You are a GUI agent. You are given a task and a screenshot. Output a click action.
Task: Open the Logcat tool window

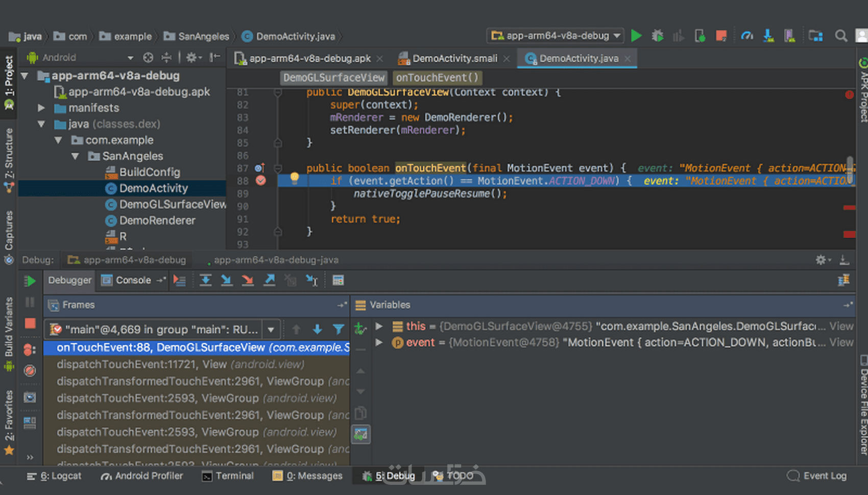click(x=54, y=476)
